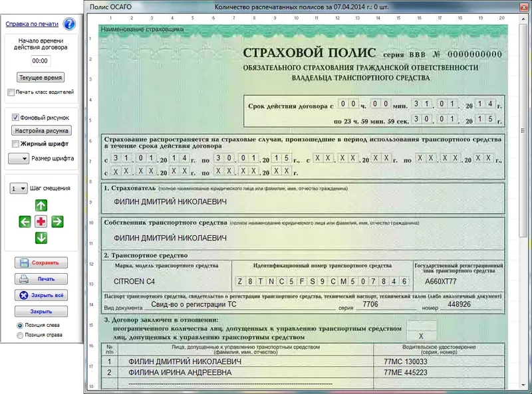Enable the Жирный шрифт checkbox
Viewport: 532px width, 394px height.
click(15, 144)
